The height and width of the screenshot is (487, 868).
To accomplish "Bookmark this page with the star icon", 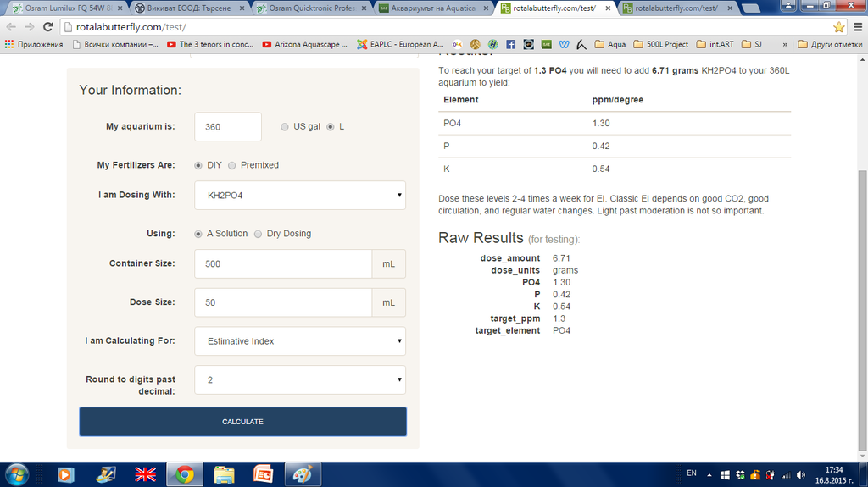I will [839, 26].
